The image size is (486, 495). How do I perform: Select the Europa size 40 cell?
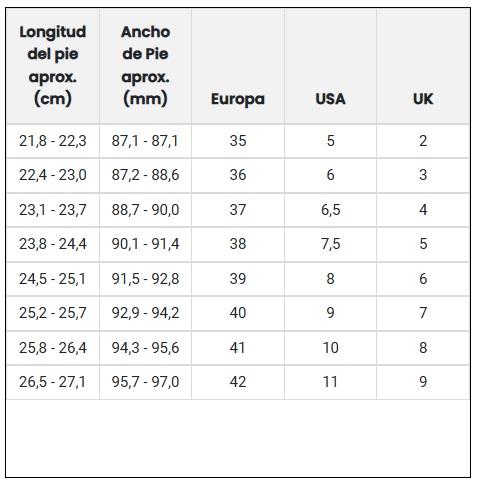[x=238, y=313]
